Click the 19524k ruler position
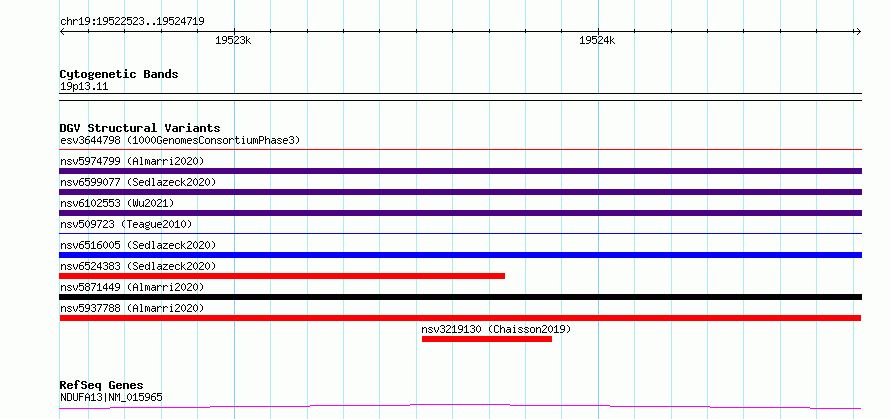This screenshot has height=419, width=890. click(x=598, y=40)
